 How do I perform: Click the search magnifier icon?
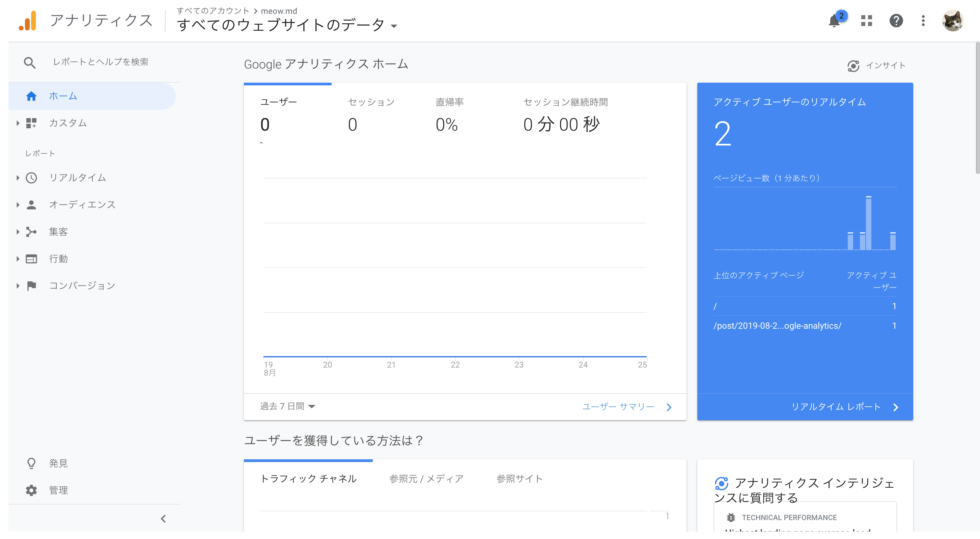click(30, 62)
